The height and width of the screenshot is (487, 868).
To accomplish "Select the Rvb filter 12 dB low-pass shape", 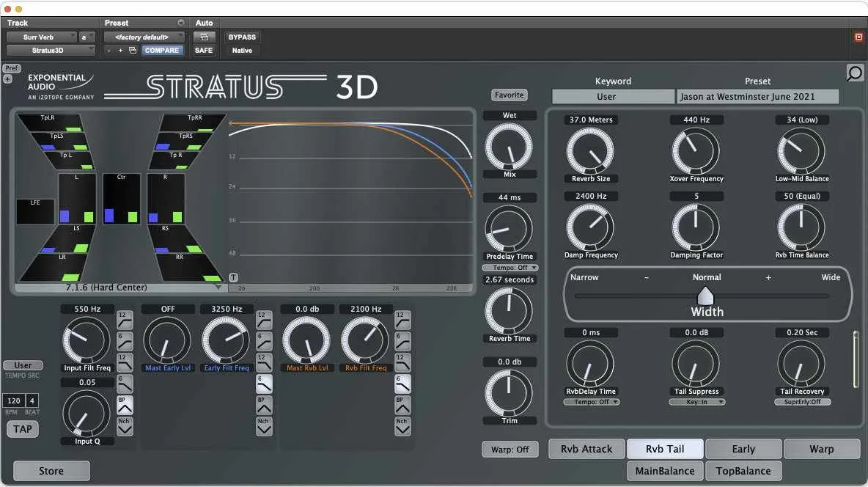I will point(402,362).
